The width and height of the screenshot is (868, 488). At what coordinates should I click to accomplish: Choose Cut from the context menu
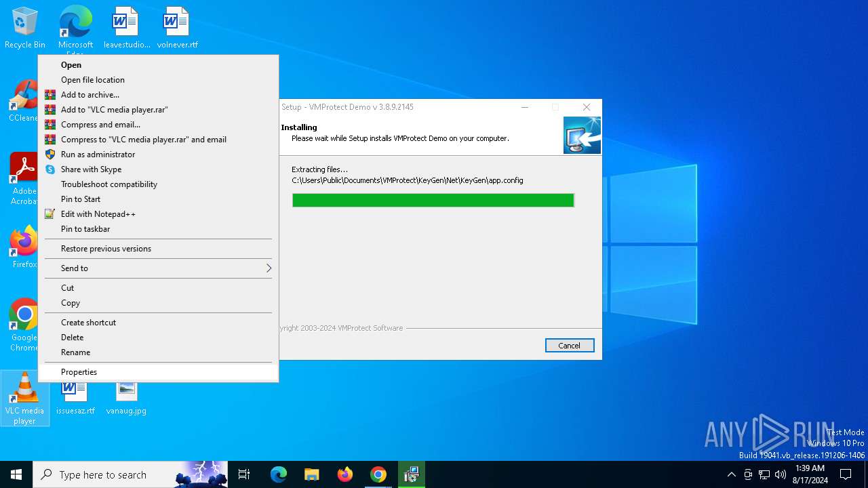(158, 288)
